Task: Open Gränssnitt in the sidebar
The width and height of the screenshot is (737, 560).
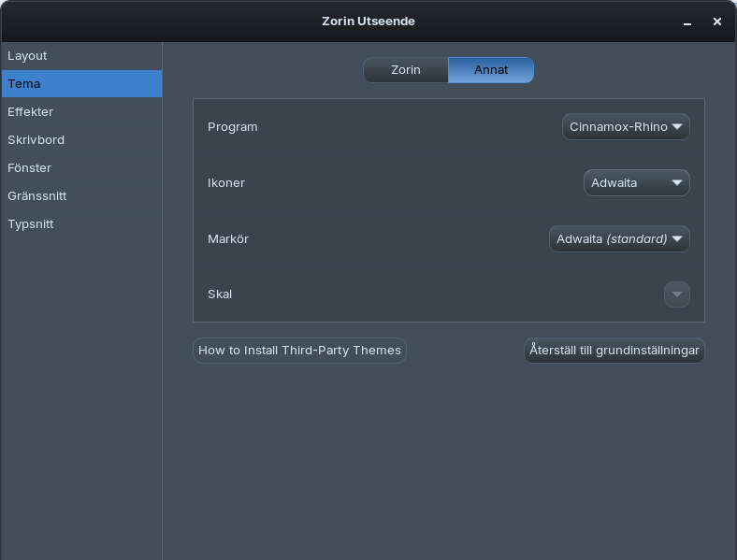Action: click(81, 196)
